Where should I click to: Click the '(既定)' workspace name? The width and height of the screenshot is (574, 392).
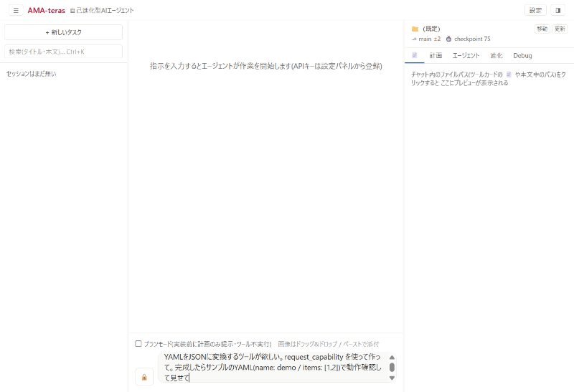[x=431, y=29]
